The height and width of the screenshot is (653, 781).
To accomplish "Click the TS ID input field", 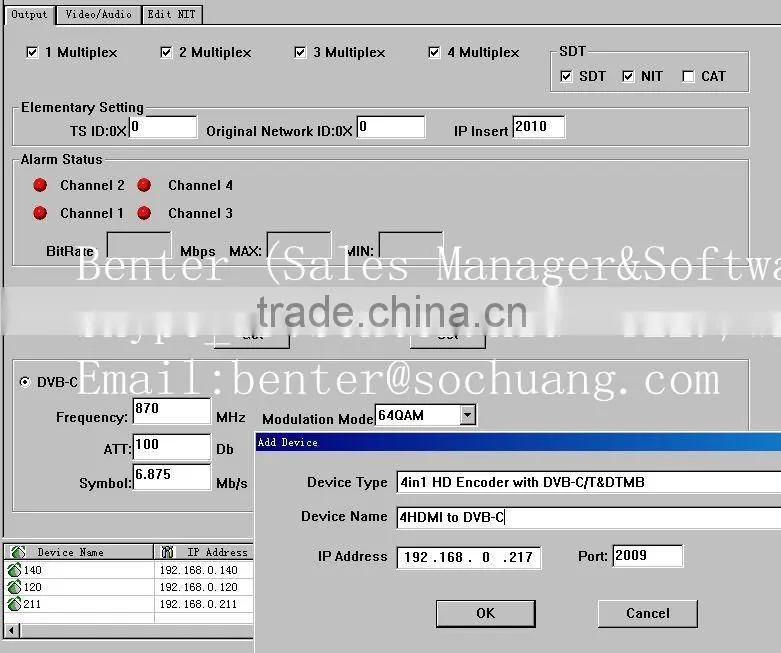I will click(x=163, y=127).
